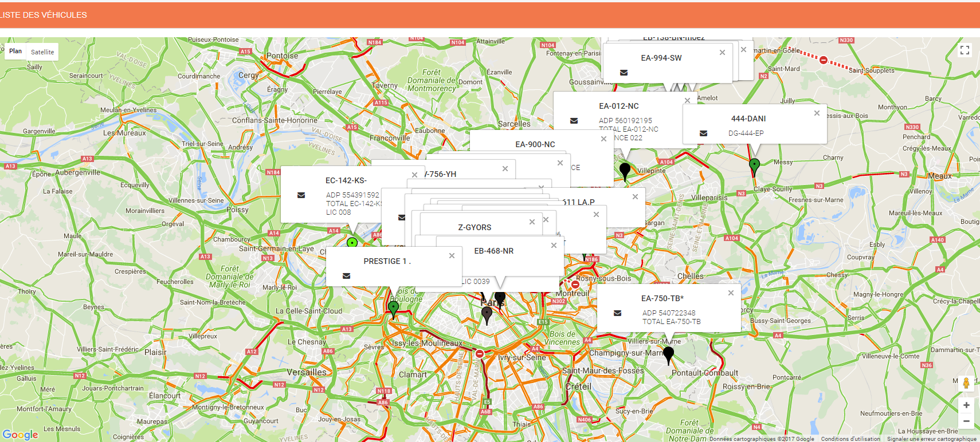980x442 pixels.
Task: Click road closure icon near Saint-Soupplets
Action: [824, 60]
